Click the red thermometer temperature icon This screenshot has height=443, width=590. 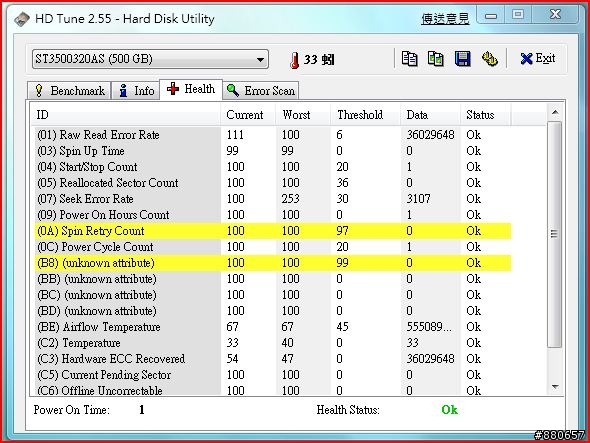point(295,60)
